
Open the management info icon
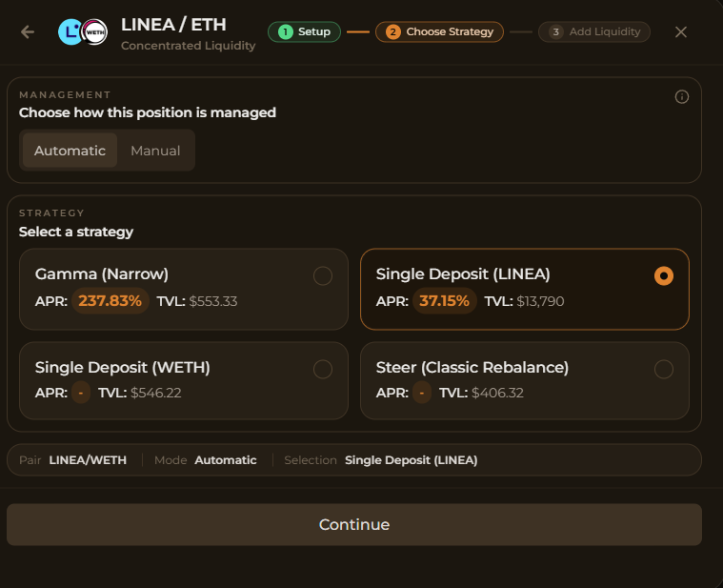tap(681, 97)
